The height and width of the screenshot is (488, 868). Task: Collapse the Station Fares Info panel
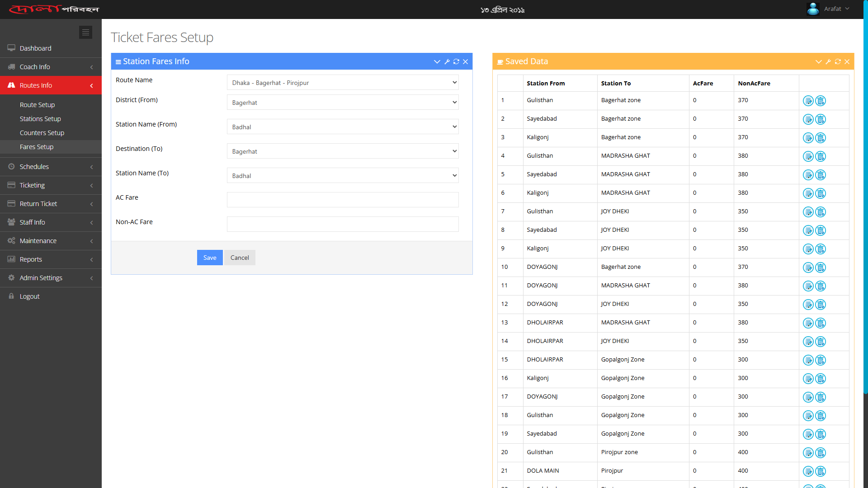pyautogui.click(x=437, y=62)
